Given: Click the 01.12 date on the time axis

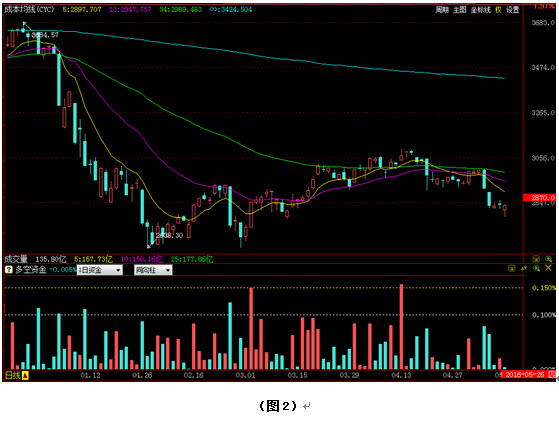Looking at the screenshot, I should [90, 375].
